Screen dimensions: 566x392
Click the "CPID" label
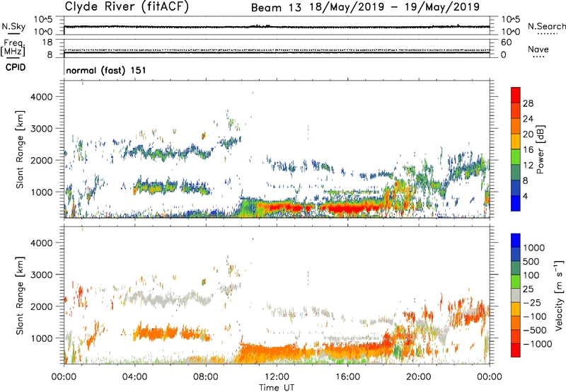16,67
